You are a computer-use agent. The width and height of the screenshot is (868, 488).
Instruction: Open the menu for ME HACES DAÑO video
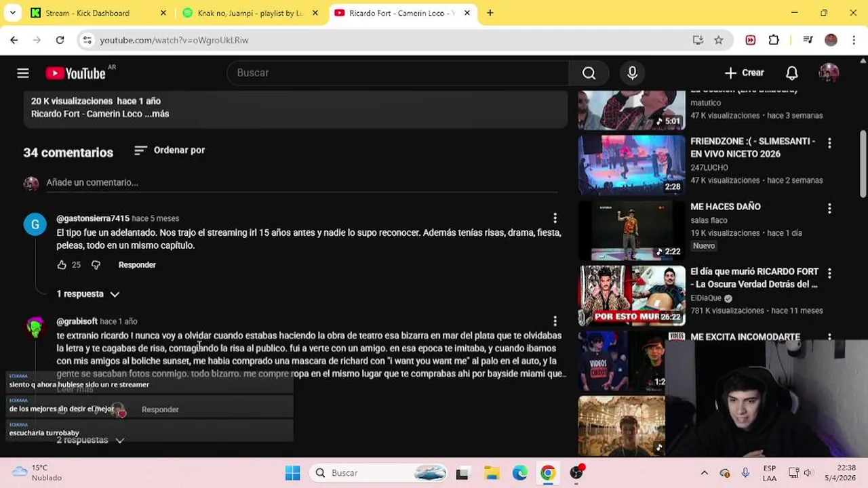pyautogui.click(x=829, y=208)
